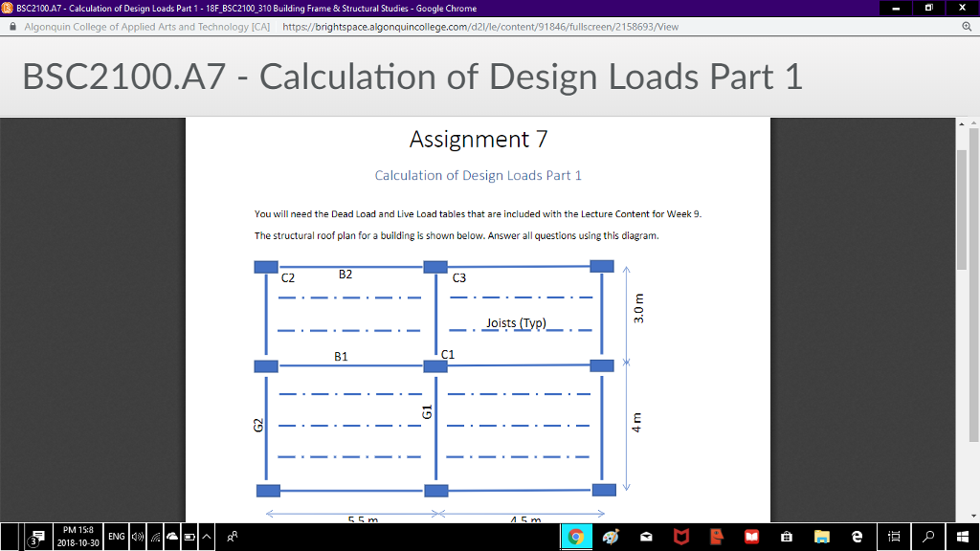980x551 pixels.
Task: Open Chrome from the taskbar
Action: tap(577, 537)
